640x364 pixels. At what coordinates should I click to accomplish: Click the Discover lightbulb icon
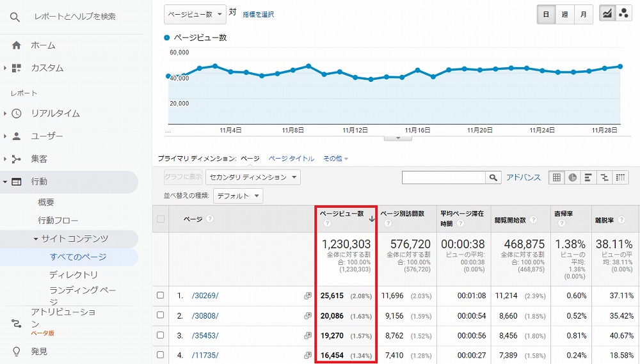point(17,351)
